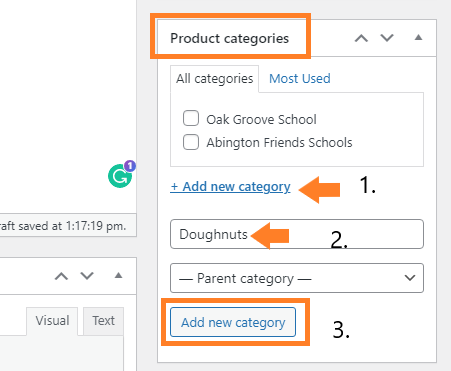Open the Parent category dropdown
The image size is (451, 371).
point(297,278)
